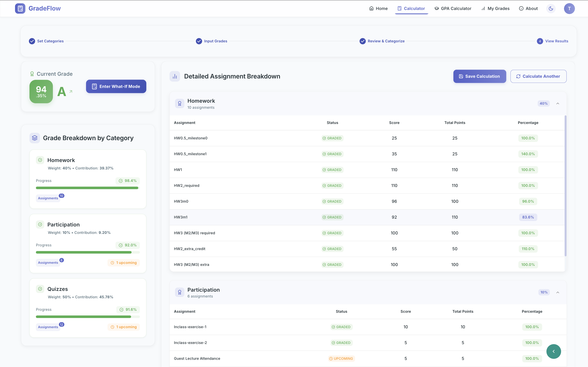Click the ribbon icon in the Homework section header

[179, 103]
